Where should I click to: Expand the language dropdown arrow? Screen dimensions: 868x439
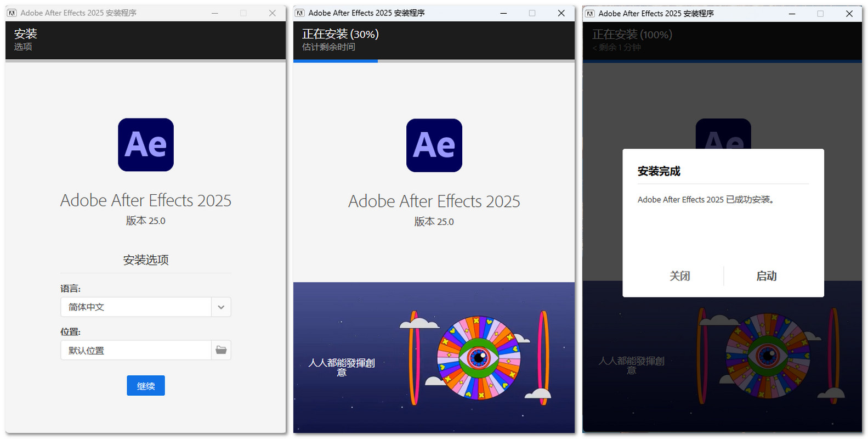pos(221,307)
